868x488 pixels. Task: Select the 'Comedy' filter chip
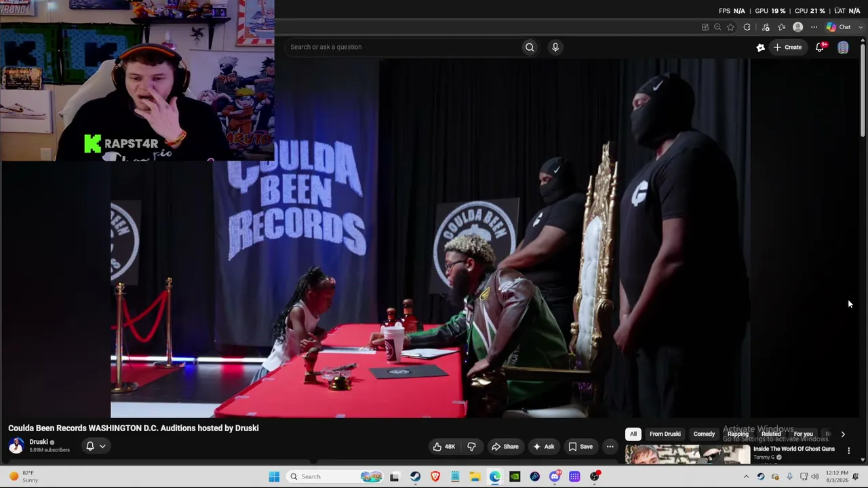click(704, 434)
